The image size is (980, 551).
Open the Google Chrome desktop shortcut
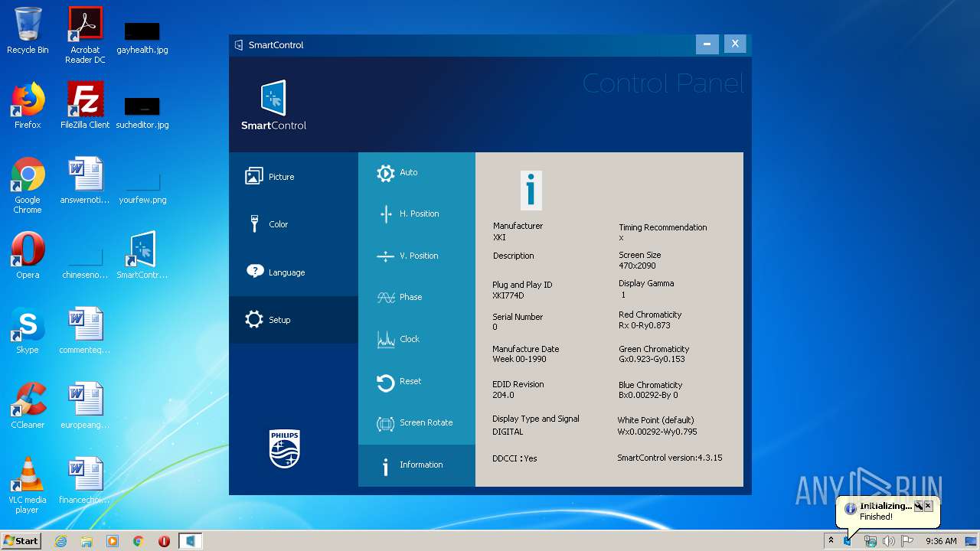[28, 185]
